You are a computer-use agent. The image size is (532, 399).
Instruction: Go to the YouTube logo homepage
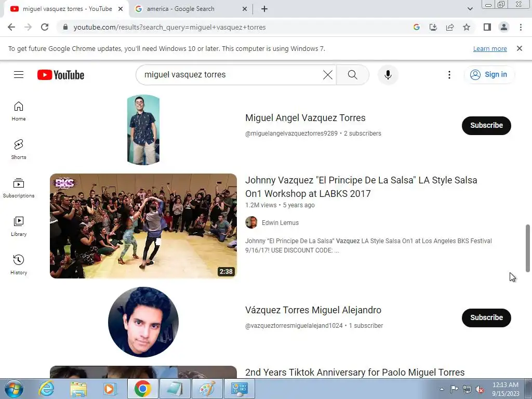(x=61, y=75)
